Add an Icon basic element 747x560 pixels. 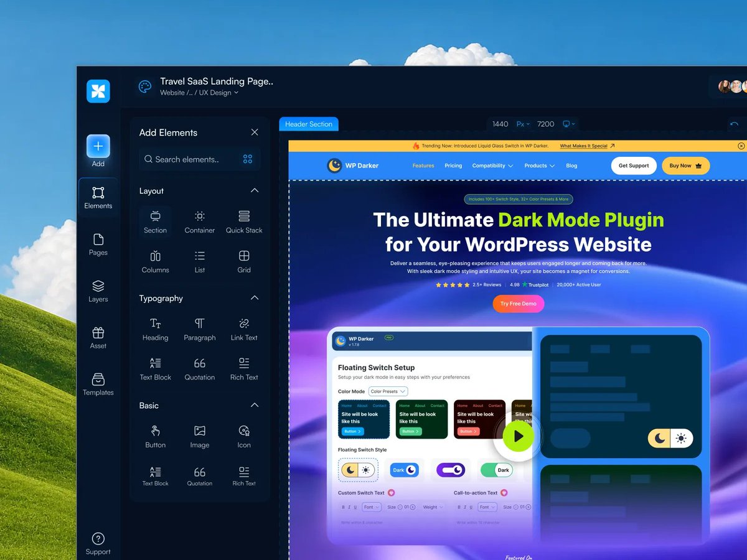(244, 437)
